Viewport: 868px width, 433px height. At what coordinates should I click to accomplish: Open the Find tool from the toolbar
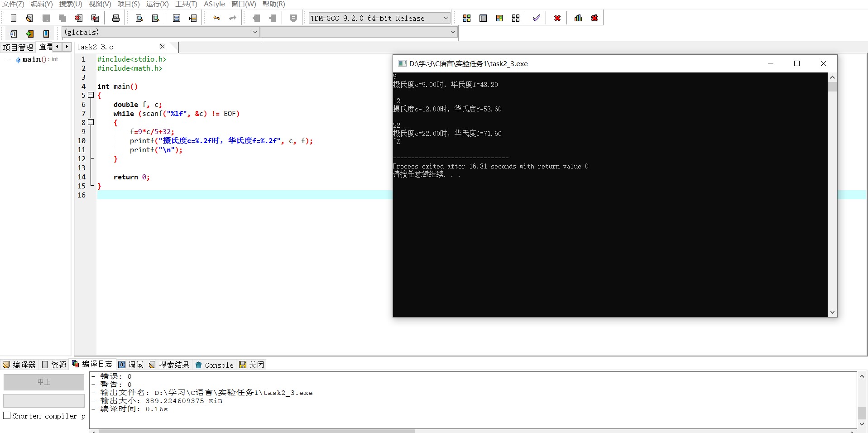click(x=139, y=18)
